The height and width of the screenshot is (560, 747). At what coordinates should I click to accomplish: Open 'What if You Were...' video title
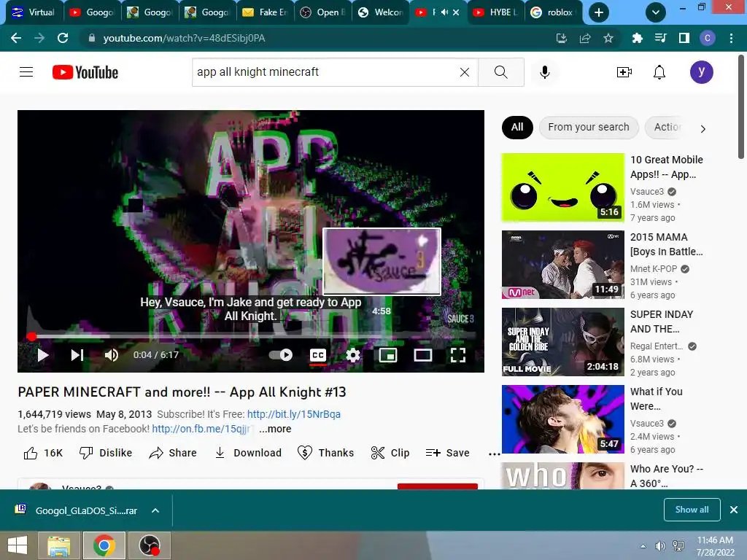(x=656, y=399)
